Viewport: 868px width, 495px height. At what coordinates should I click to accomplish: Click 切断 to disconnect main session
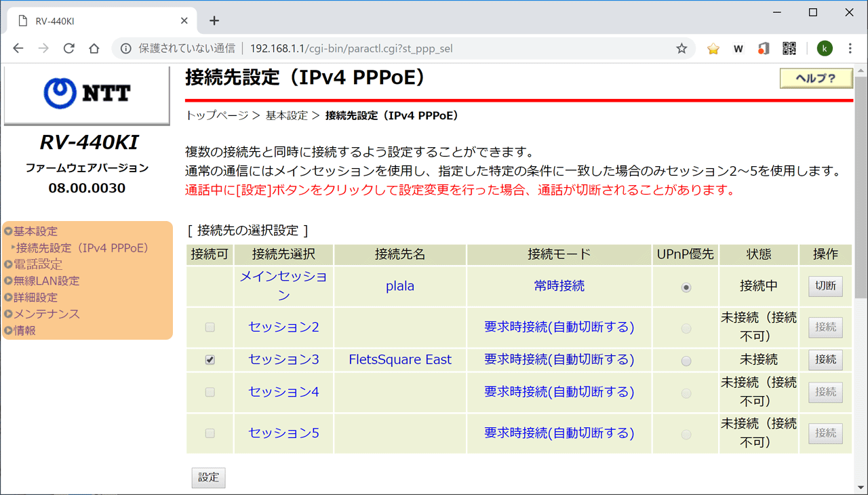click(825, 286)
